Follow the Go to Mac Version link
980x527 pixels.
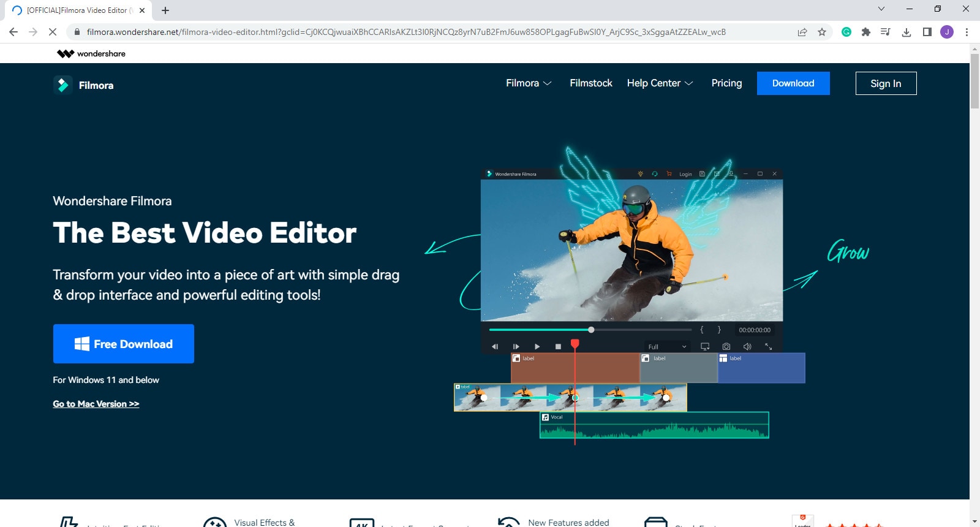click(96, 404)
